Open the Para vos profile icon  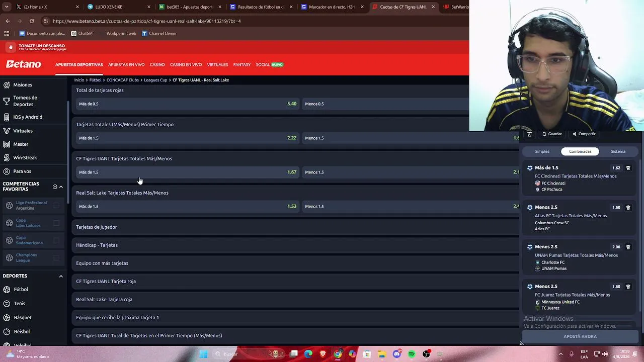pyautogui.click(x=7, y=171)
